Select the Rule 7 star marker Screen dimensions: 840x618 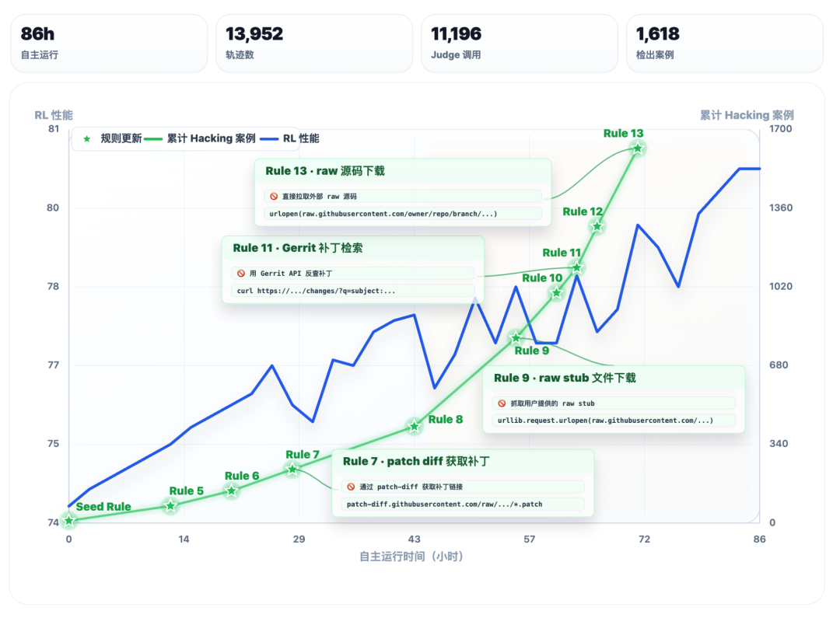[x=292, y=470]
